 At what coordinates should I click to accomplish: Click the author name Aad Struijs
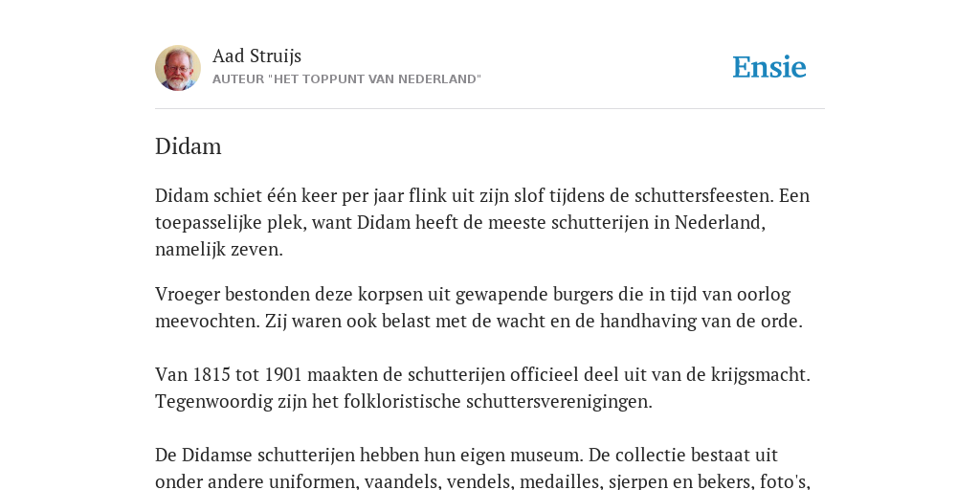tap(256, 56)
